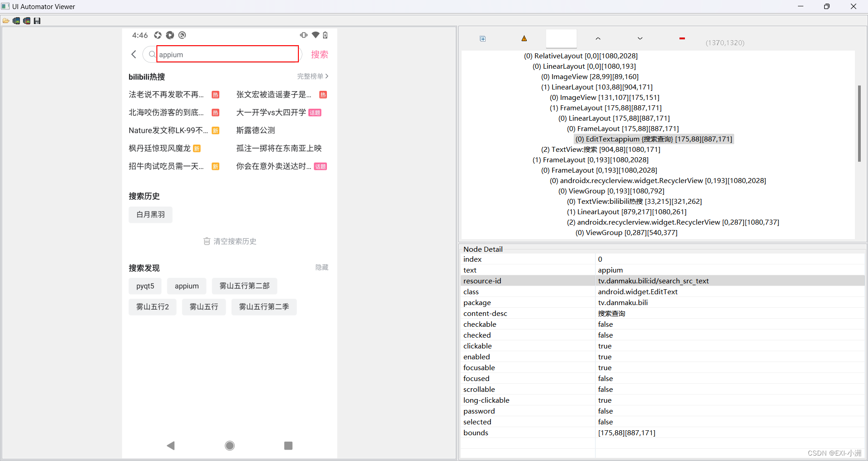Save the current screenshot and hierarchy
The width and height of the screenshot is (868, 461).
pos(37,21)
